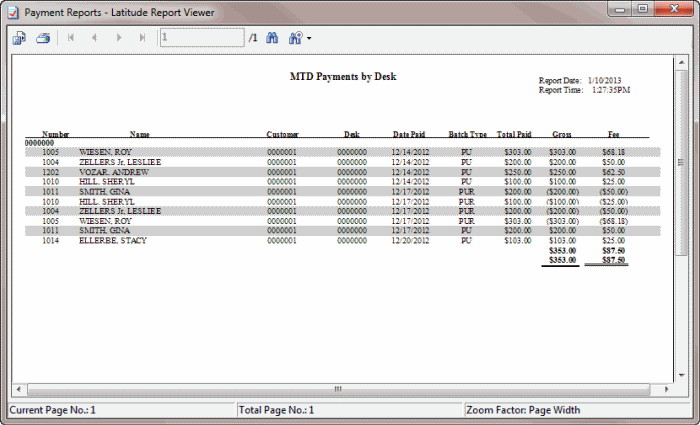Click the MTD Payments by Desk title
Image resolution: width=700 pixels, height=425 pixels.
coord(341,76)
